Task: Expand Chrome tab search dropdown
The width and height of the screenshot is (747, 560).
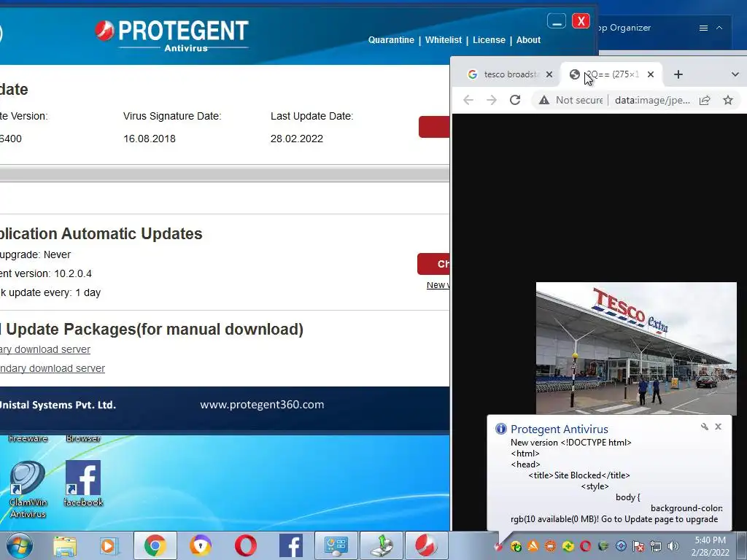Action: 735,74
